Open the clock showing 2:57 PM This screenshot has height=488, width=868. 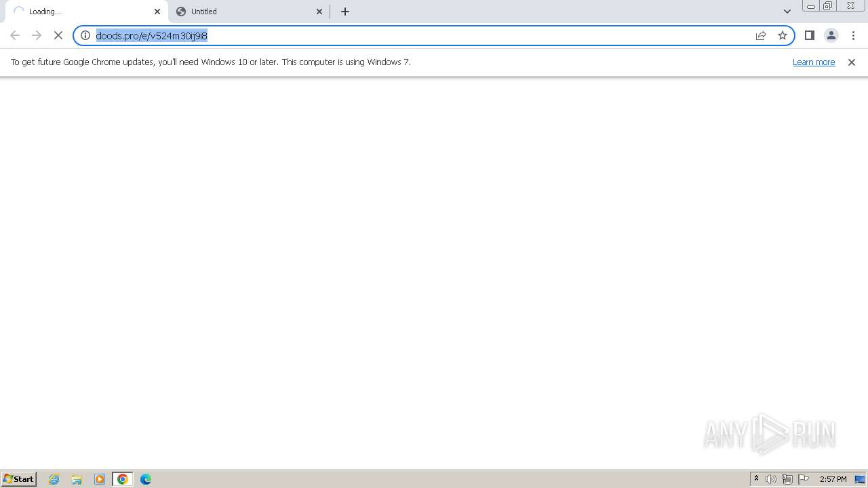(833, 479)
